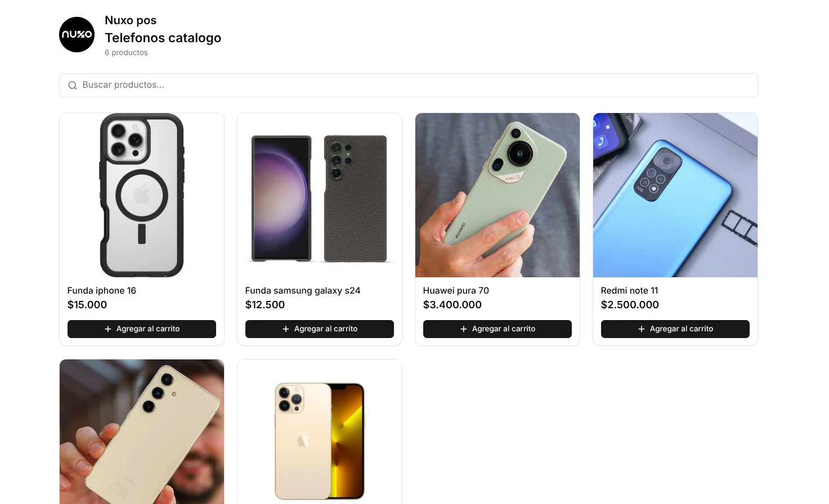Open the blue Redmi note 11 photo

[x=675, y=195]
